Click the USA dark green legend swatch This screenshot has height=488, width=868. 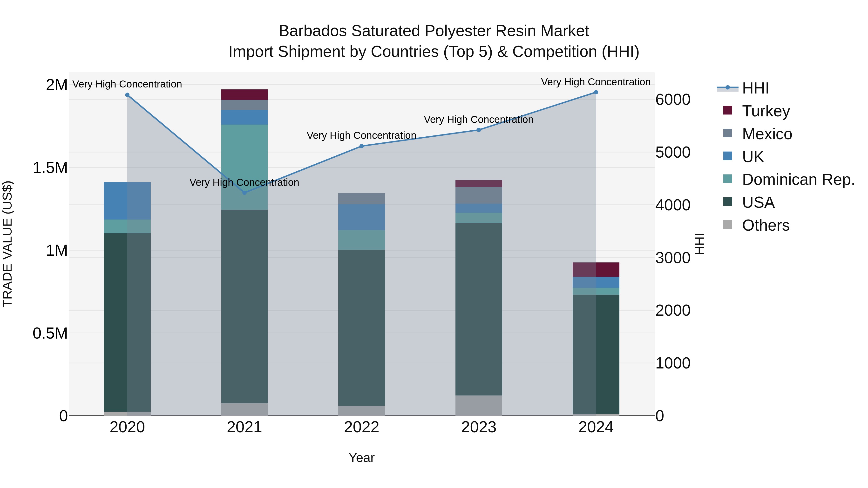coord(728,202)
